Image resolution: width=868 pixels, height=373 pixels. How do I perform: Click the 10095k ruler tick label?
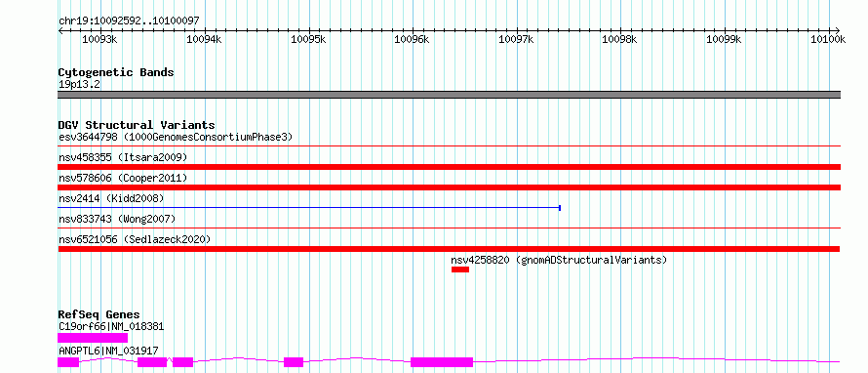point(308,39)
